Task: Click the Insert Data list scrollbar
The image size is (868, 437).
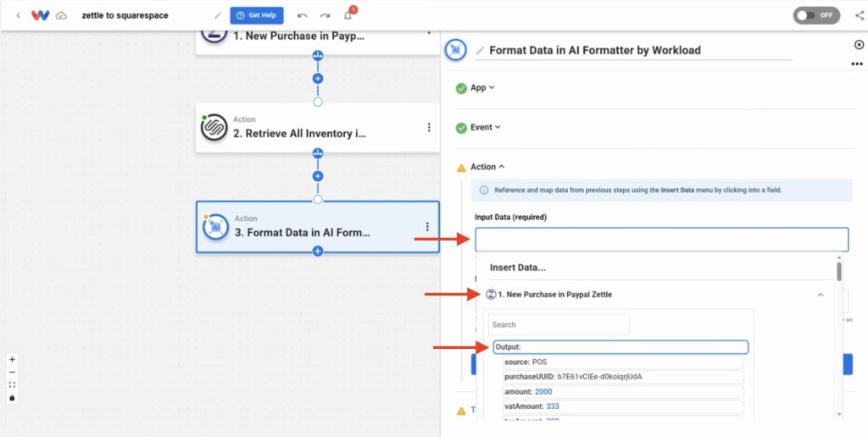Action: (839, 271)
